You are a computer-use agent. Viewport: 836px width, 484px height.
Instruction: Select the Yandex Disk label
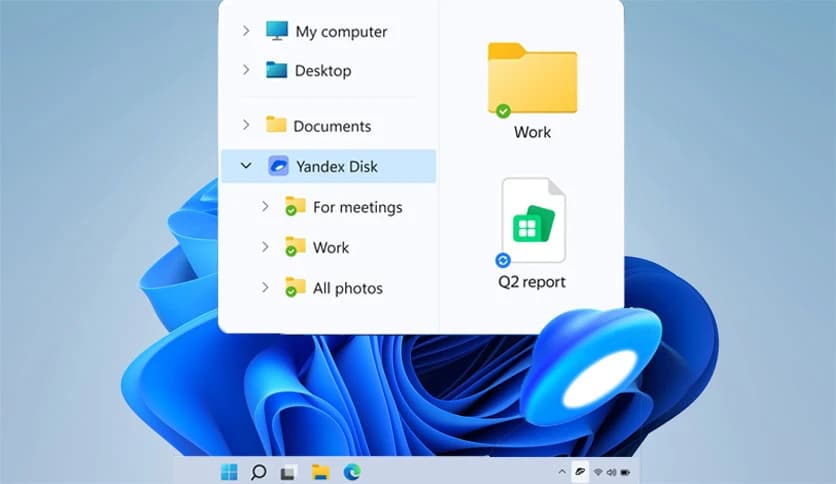[337, 166]
